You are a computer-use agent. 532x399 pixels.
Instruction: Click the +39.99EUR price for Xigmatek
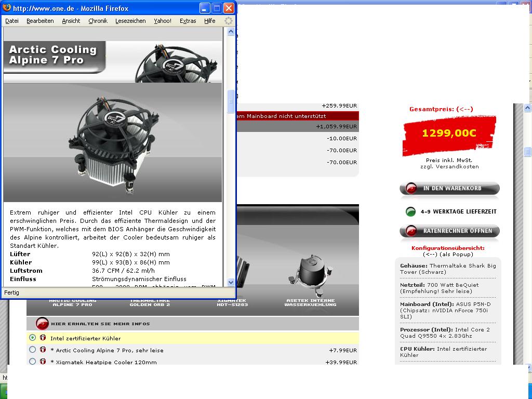pyautogui.click(x=341, y=362)
